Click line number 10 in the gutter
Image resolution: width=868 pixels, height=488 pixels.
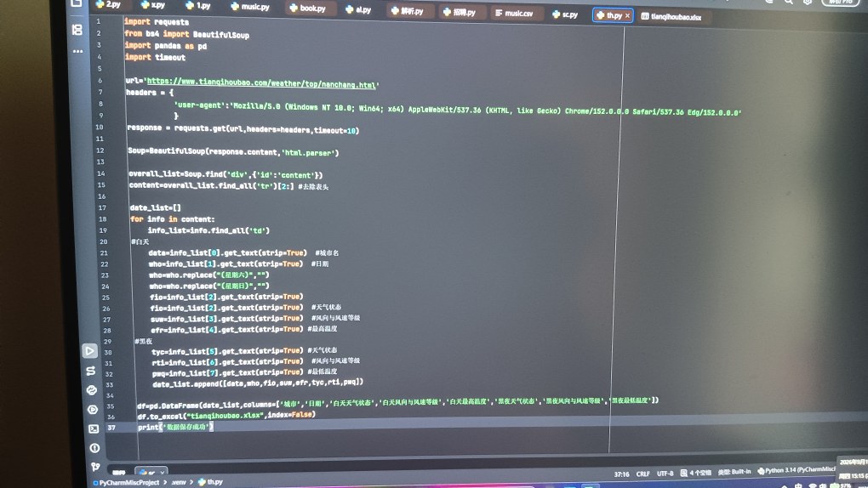[99, 127]
